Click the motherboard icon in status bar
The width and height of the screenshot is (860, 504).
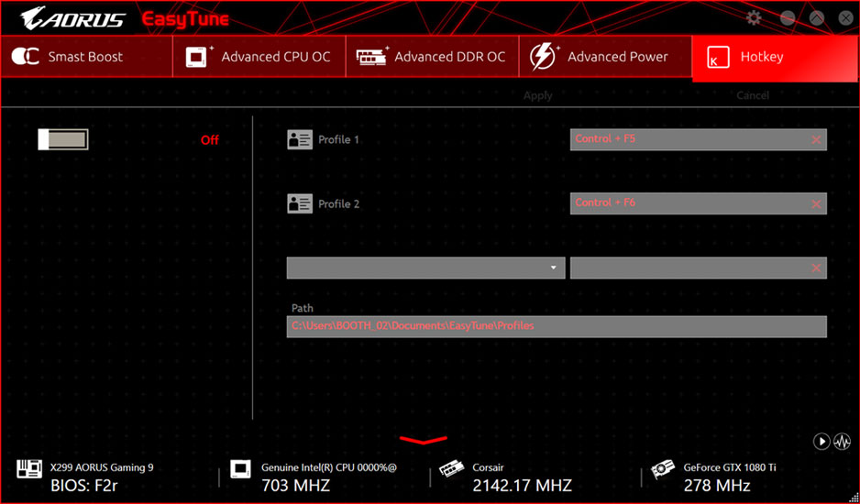(x=29, y=470)
